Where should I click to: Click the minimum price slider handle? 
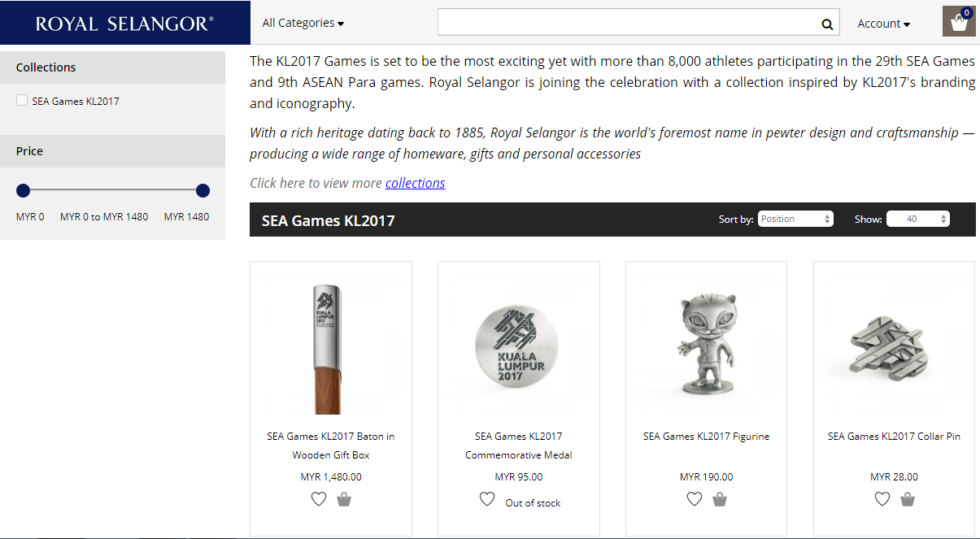click(23, 190)
